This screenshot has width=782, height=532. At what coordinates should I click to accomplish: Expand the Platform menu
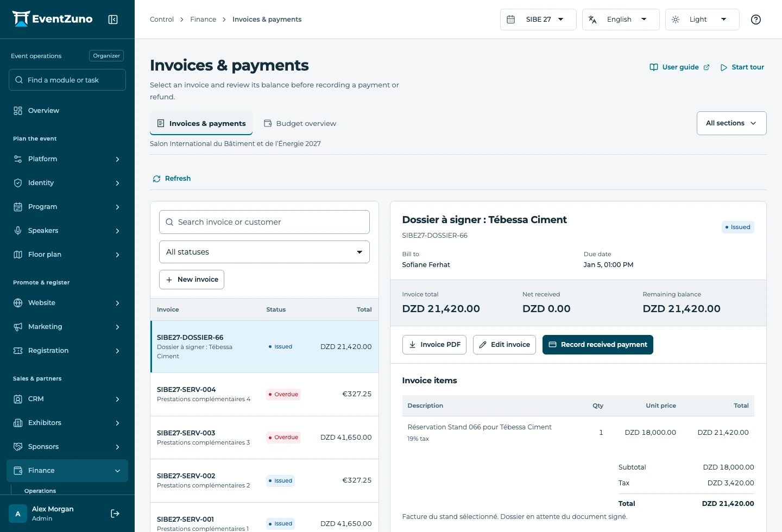pyautogui.click(x=67, y=159)
